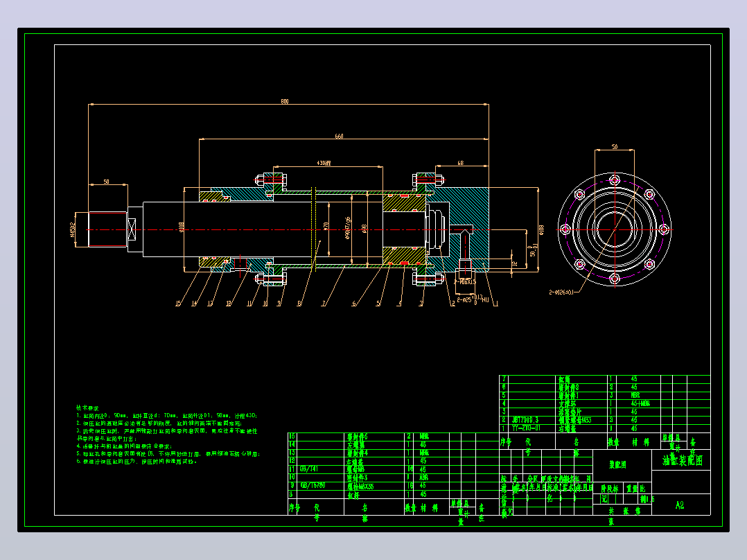Viewport: 747px width, 560px height.
Task: Click the JBT7919.3 code cell
Action: point(525,420)
